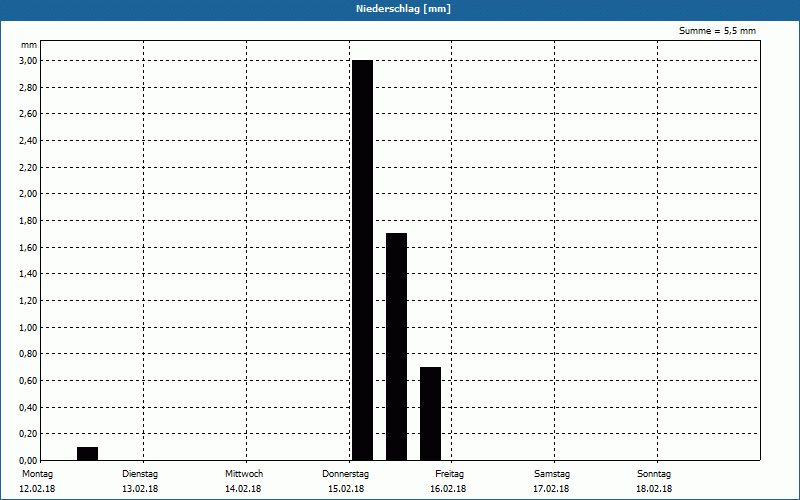The image size is (800, 500).
Task: Click the 0,80 y-axis value
Action: pos(28,354)
